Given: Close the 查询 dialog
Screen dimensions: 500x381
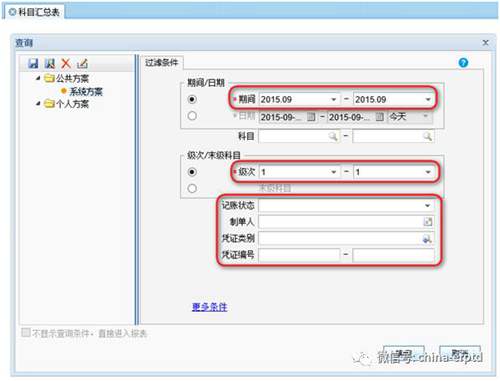Looking at the screenshot, I should click(485, 42).
